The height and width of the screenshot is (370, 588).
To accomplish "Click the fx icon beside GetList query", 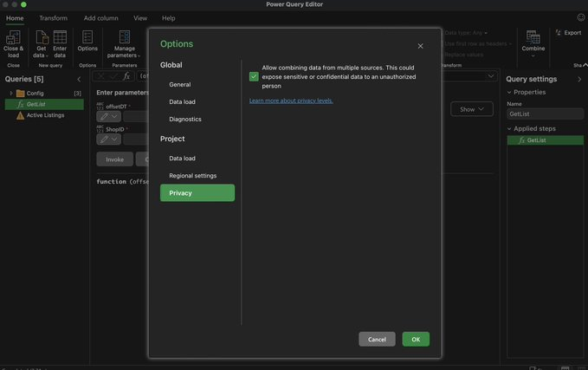I will 20,104.
